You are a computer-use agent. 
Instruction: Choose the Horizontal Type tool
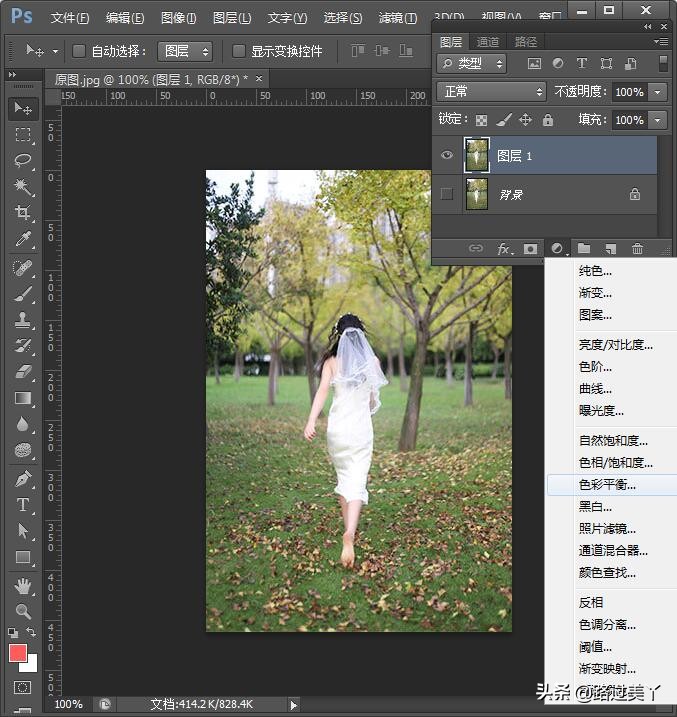pyautogui.click(x=23, y=505)
